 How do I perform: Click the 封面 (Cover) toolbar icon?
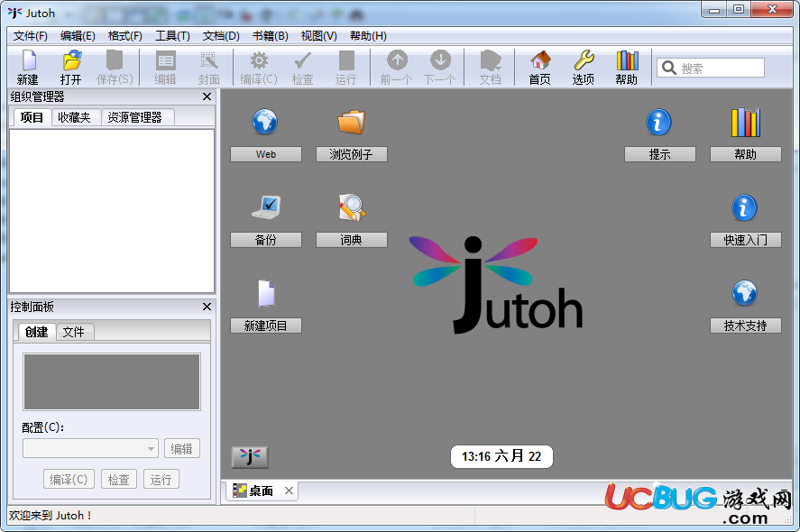click(208, 60)
